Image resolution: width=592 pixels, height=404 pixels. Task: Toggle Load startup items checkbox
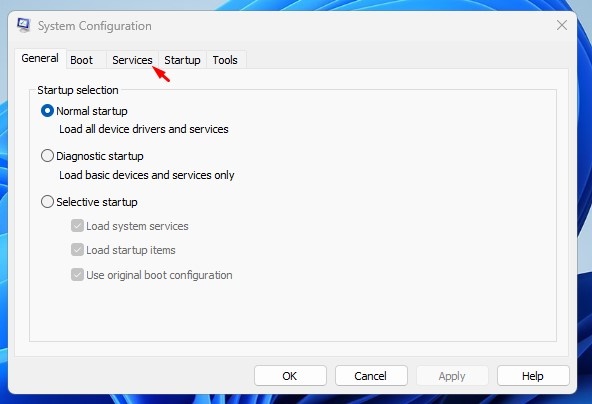tap(77, 250)
